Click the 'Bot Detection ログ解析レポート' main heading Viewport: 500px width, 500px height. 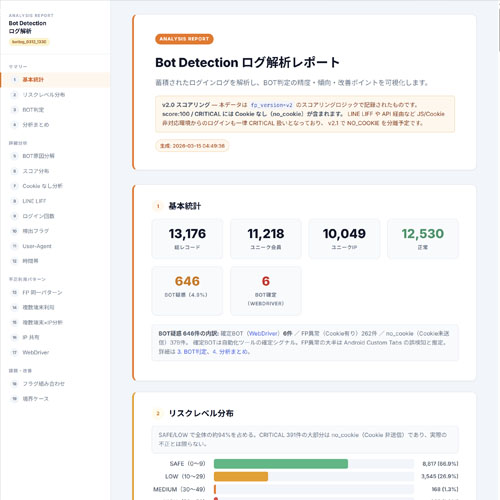(247, 63)
